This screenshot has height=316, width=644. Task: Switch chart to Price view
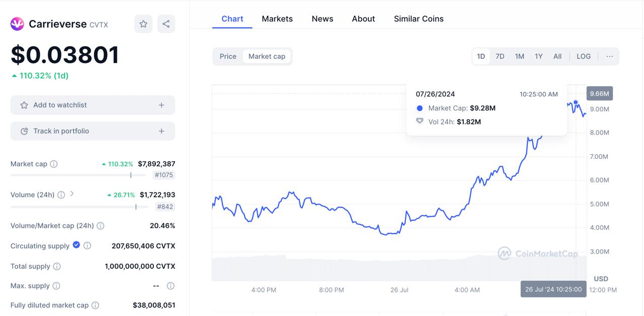pos(228,56)
